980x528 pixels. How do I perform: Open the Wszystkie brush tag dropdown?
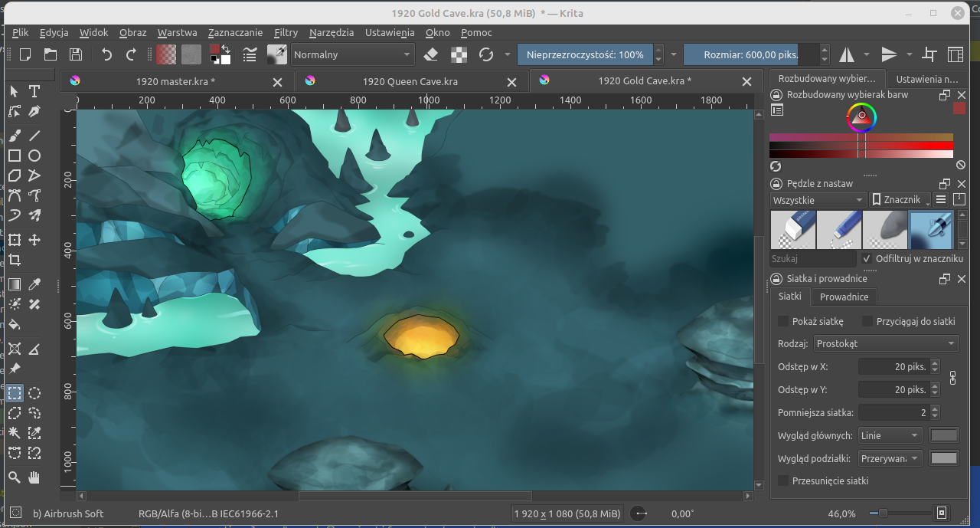(x=818, y=200)
